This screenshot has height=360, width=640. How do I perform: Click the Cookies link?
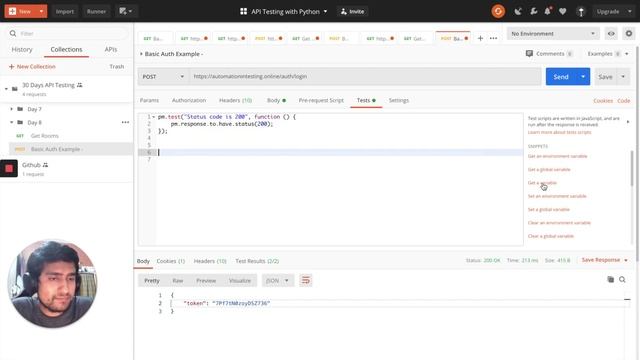click(603, 100)
